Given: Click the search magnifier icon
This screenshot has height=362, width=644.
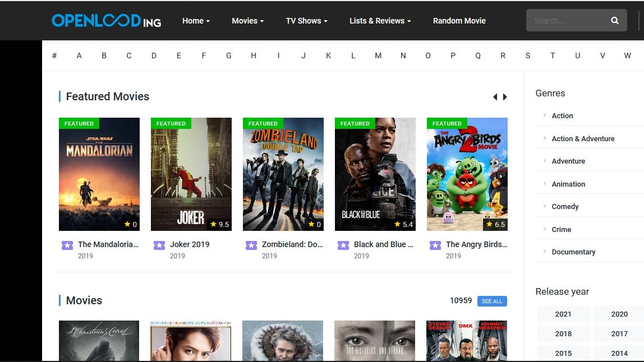Looking at the screenshot, I should [x=614, y=21].
